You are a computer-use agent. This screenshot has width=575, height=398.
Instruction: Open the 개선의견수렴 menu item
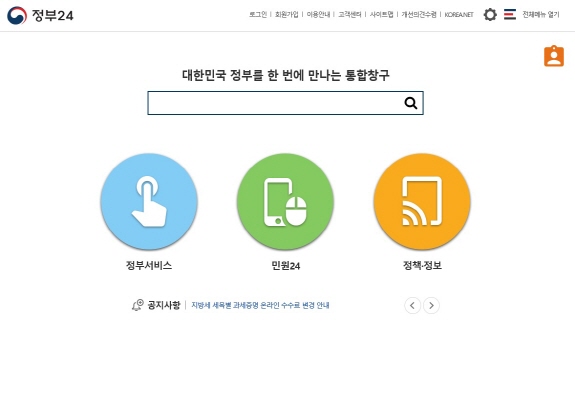click(x=419, y=14)
